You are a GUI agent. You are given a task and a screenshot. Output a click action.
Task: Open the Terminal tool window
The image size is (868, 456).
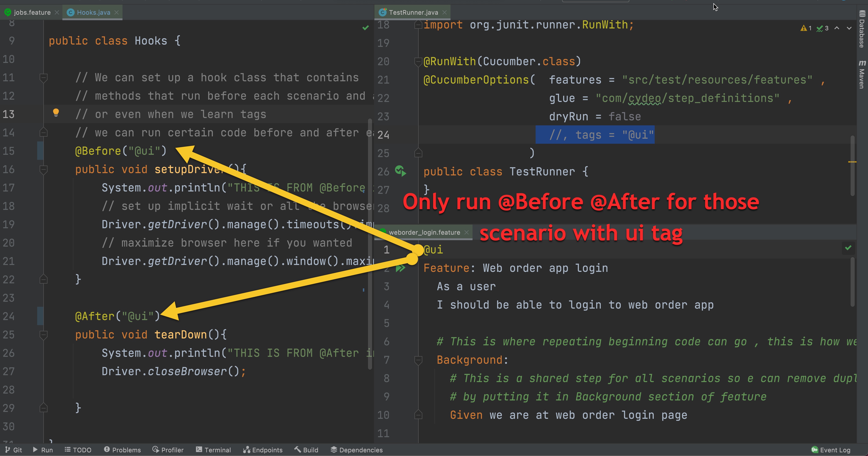[213, 450]
